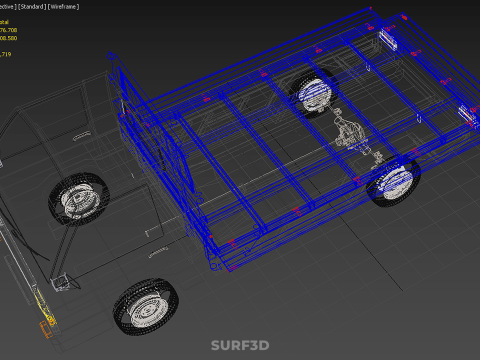The width and height of the screenshot is (480, 360).
Task: Open the [Wireframe] viewport display label menu
Action: [64, 7]
